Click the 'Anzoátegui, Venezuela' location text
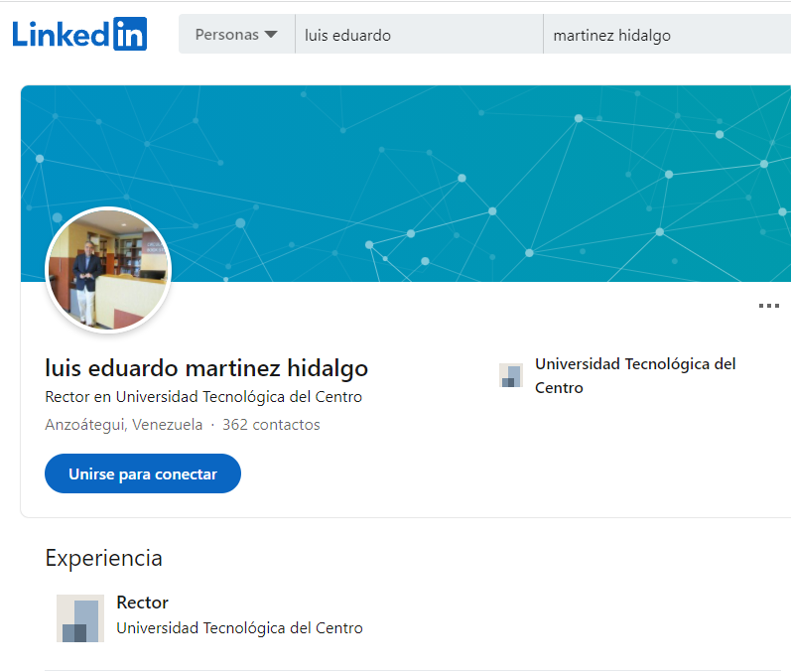The image size is (791, 672). pos(124,425)
